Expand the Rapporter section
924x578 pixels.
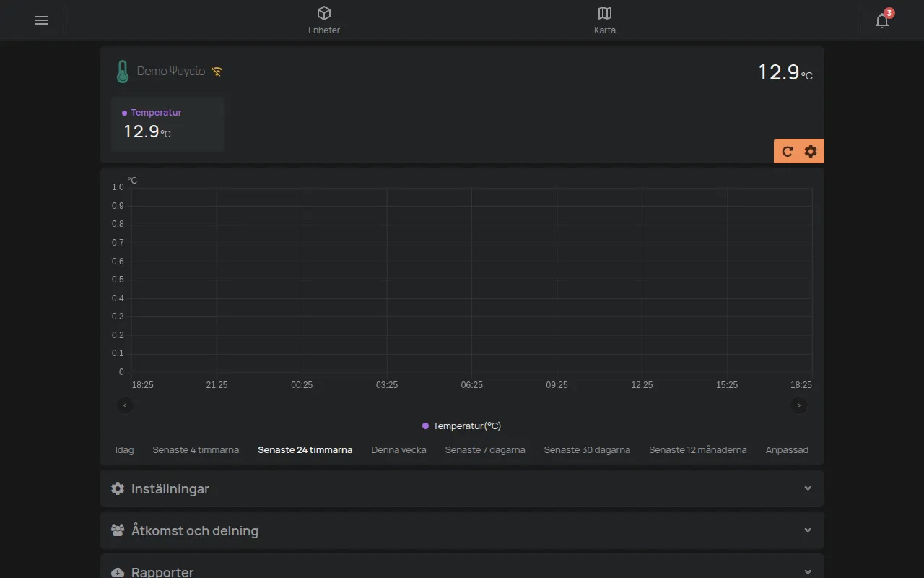coord(462,567)
